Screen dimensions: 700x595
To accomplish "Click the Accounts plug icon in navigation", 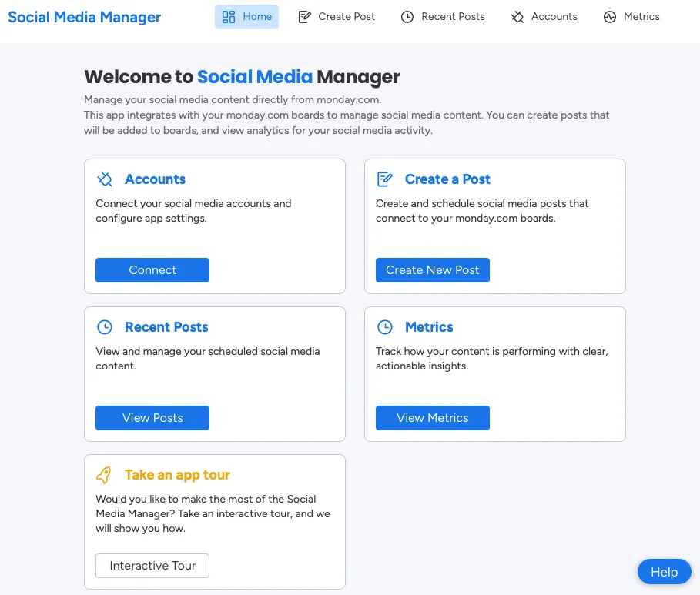I will [517, 17].
